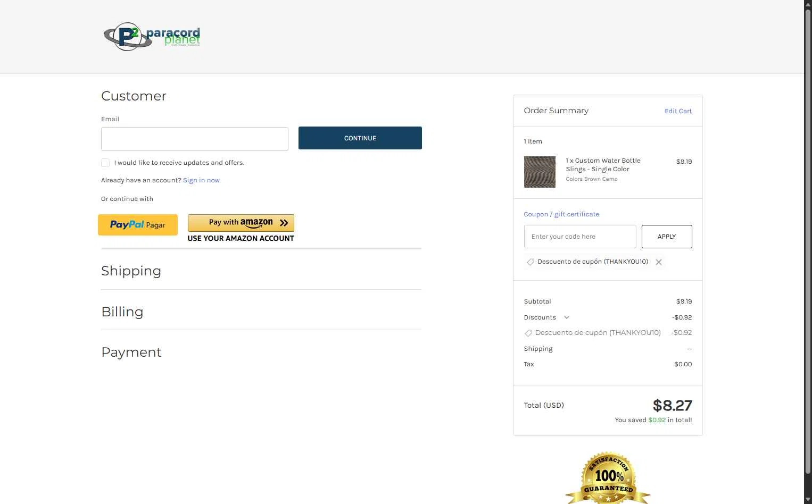Click the Tax $0.00 value
The image size is (812, 504).
[683, 364]
